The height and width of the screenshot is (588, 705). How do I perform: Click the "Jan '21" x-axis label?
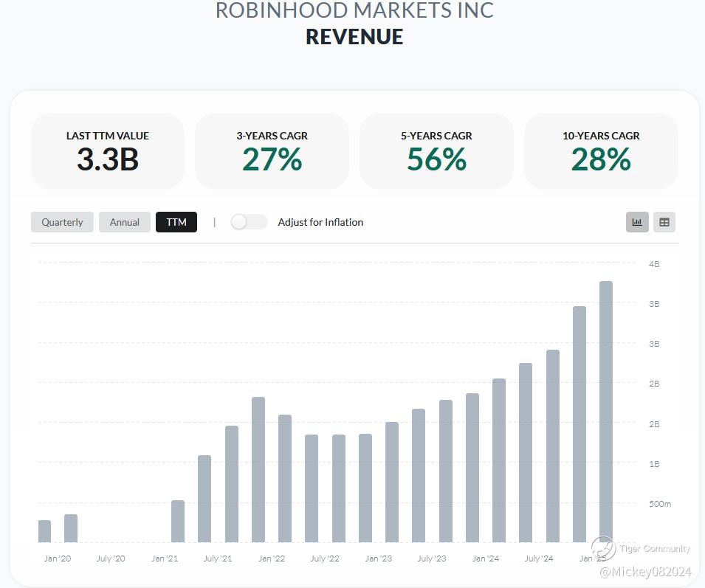coord(165,558)
